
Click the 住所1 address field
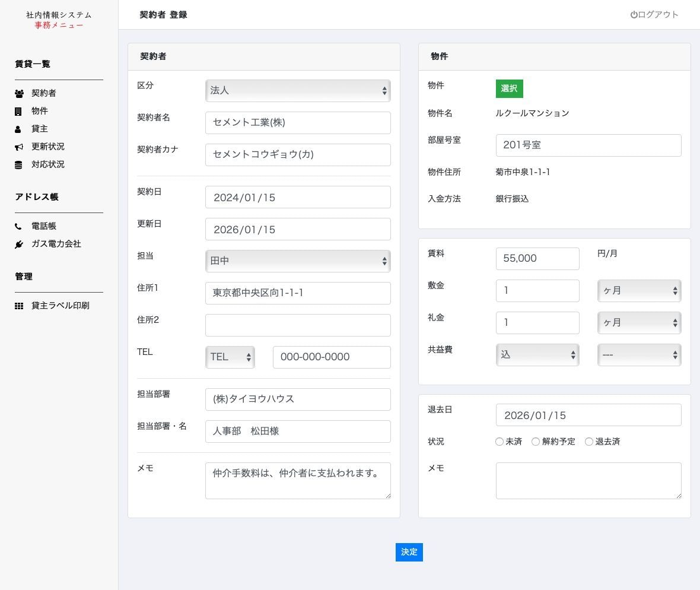298,293
